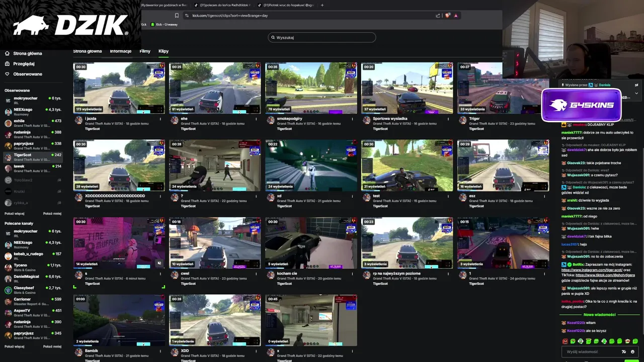Open the Instagram tiger.scot link in chat

point(592,270)
